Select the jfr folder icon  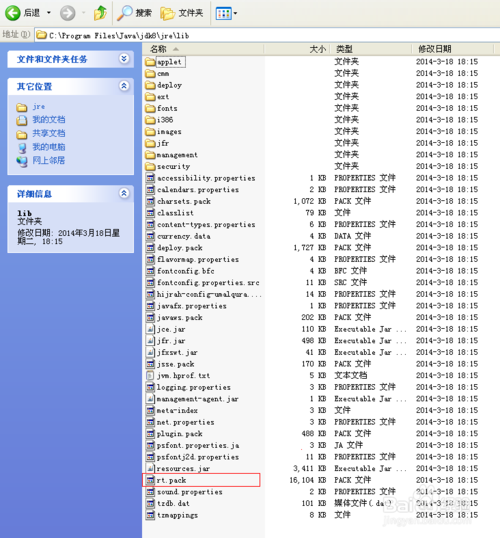pyautogui.click(x=150, y=143)
